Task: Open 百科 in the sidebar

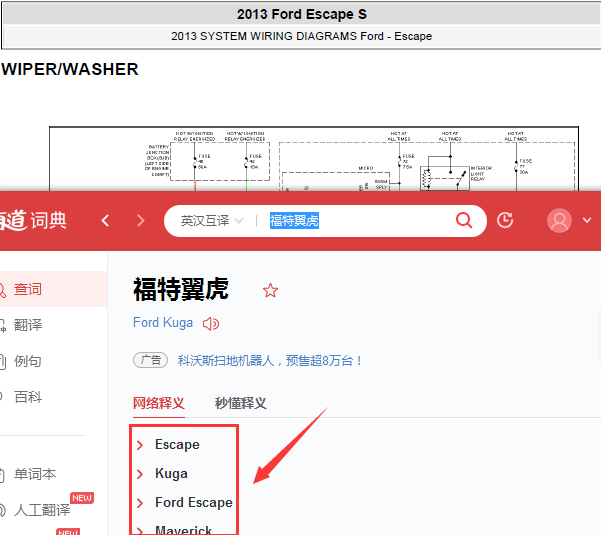Action: (28, 397)
